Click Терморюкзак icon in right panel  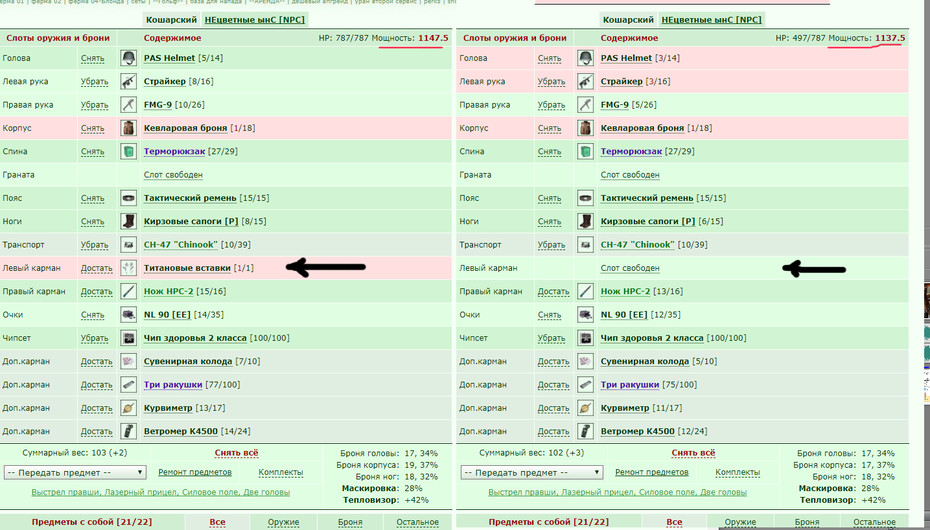point(585,151)
